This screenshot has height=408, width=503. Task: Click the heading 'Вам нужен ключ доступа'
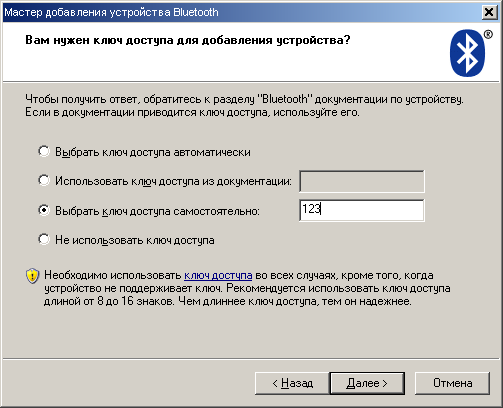click(188, 40)
